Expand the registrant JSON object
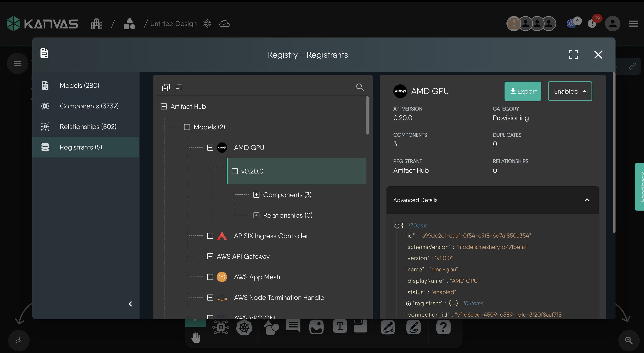This screenshot has height=353, width=644. (x=408, y=304)
